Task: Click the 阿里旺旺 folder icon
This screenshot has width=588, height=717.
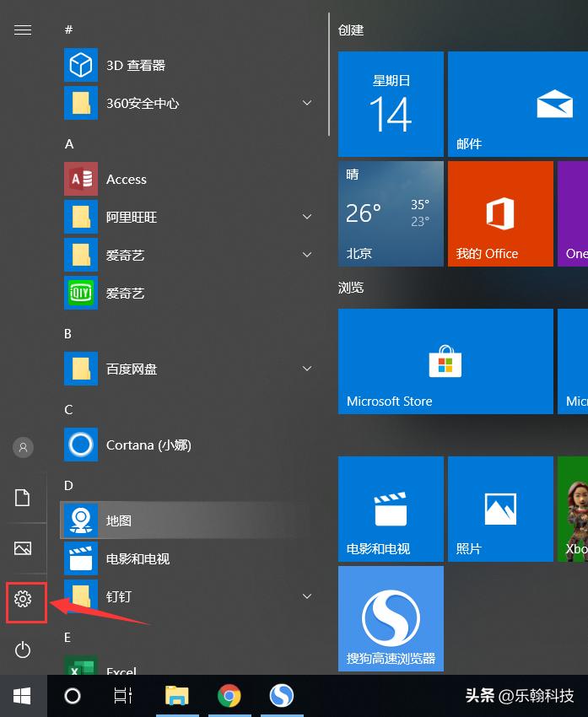Action: (81, 217)
